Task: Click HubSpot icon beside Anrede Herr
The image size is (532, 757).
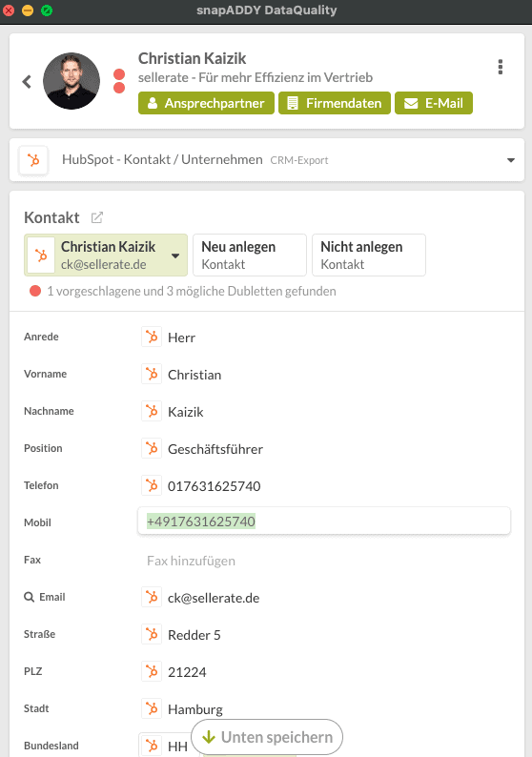Action: [152, 337]
